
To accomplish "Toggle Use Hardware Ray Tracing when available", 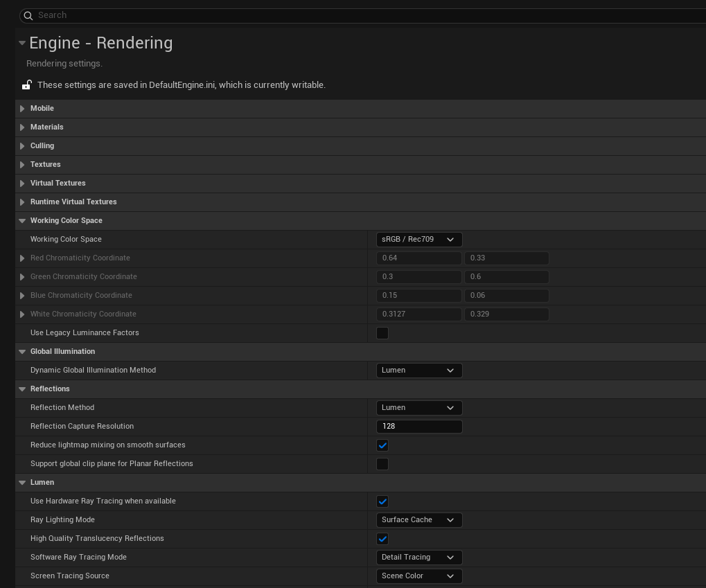I will pyautogui.click(x=382, y=501).
